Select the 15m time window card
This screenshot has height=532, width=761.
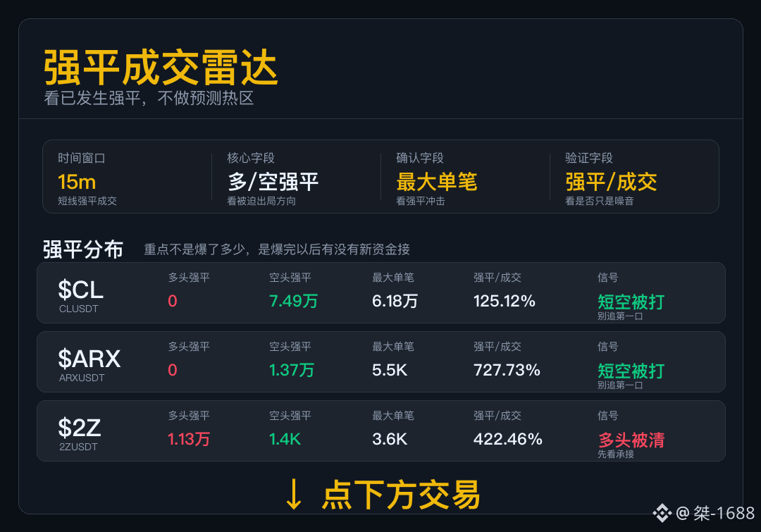[x=127, y=177]
